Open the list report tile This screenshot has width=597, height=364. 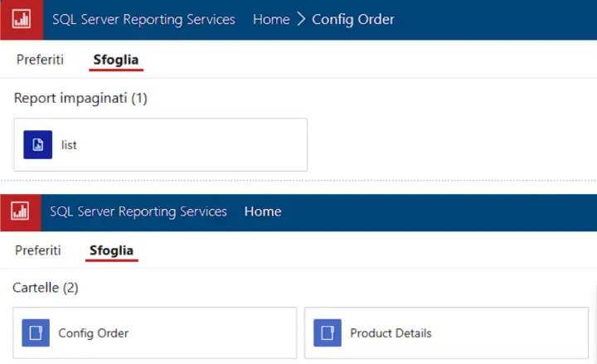pyautogui.click(x=161, y=144)
